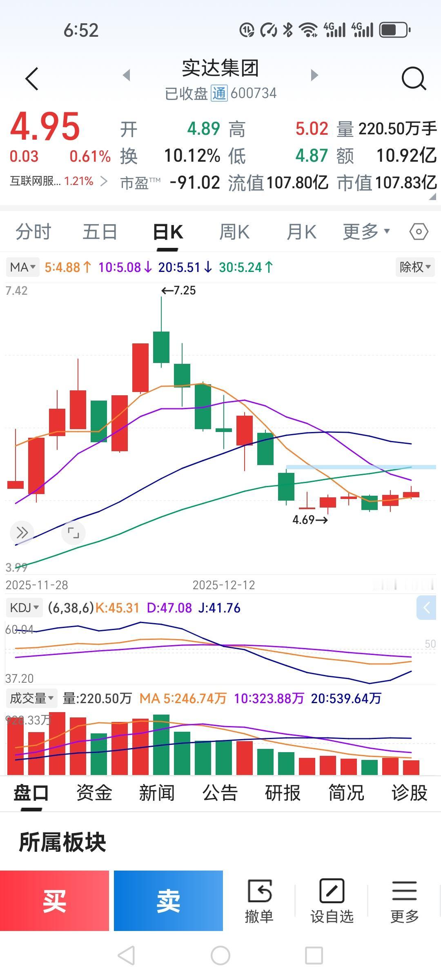This screenshot has width=441, height=980.
Task: Tap the 市盈 -91.02 value
Action: (x=195, y=183)
